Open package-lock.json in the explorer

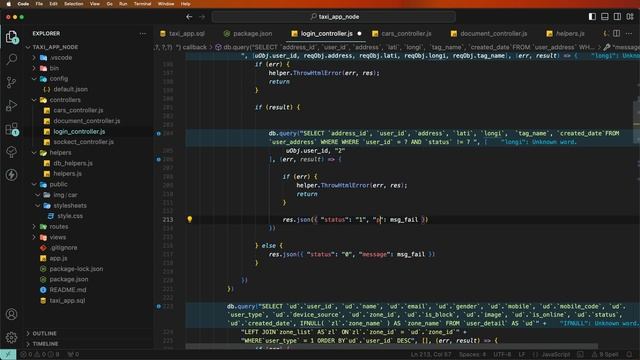click(x=76, y=269)
